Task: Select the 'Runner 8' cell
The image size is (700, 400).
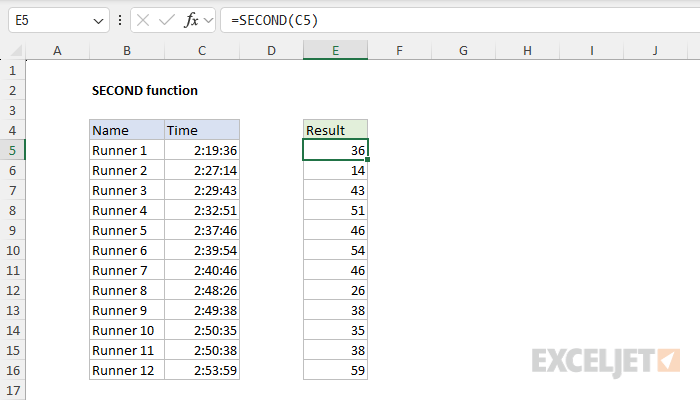Action: click(127, 291)
